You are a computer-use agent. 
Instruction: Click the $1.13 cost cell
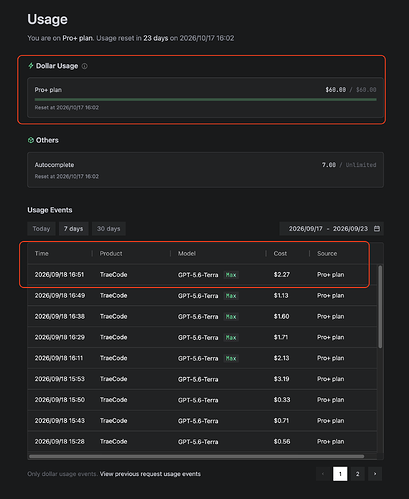(281, 296)
